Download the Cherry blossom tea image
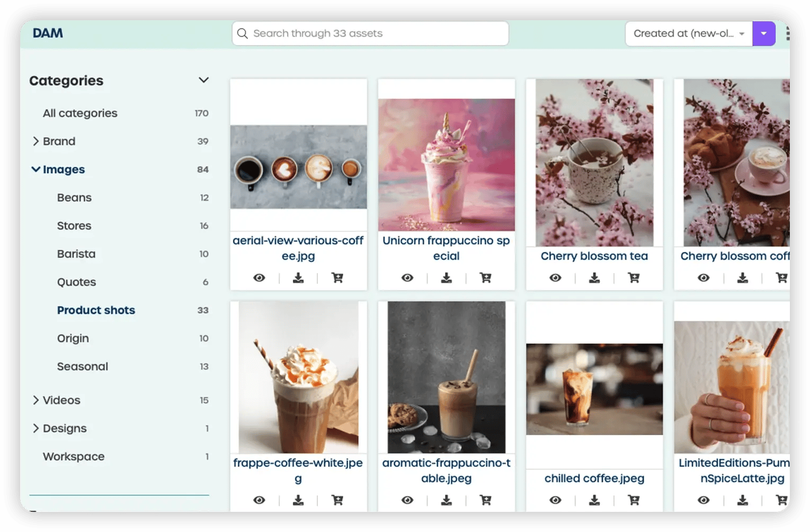 point(594,278)
